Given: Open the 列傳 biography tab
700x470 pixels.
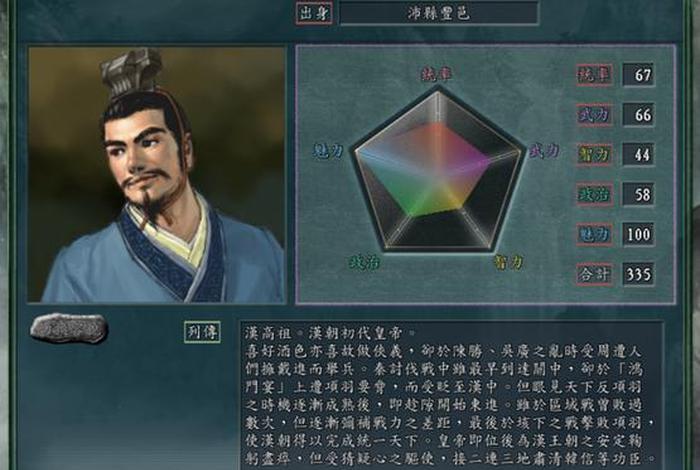Looking at the screenshot, I should pyautogui.click(x=202, y=332).
